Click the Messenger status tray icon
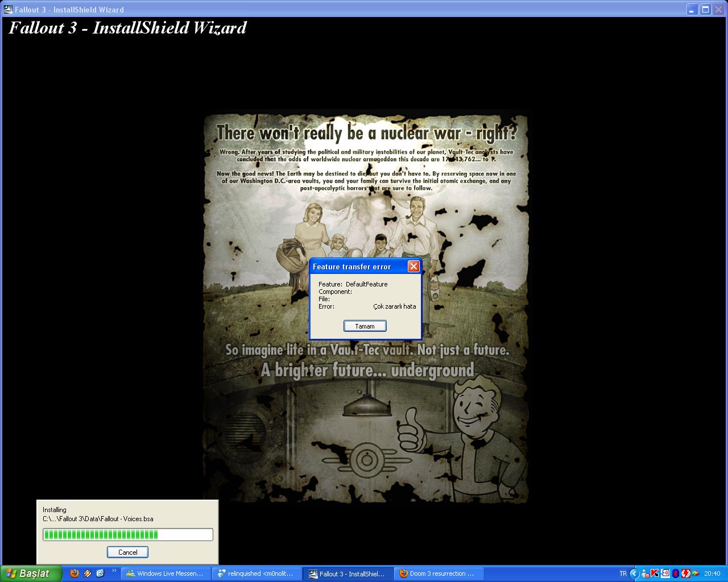The width and height of the screenshot is (728, 582). point(644,573)
